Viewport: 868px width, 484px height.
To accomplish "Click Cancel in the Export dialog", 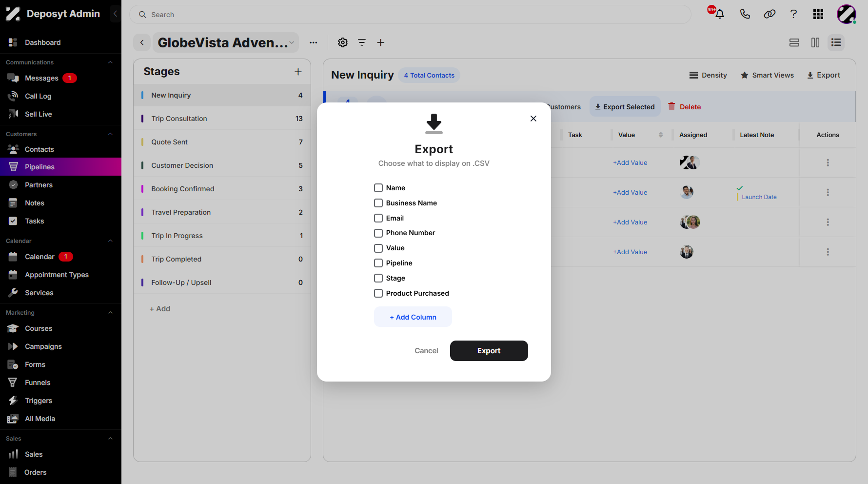I will (426, 351).
